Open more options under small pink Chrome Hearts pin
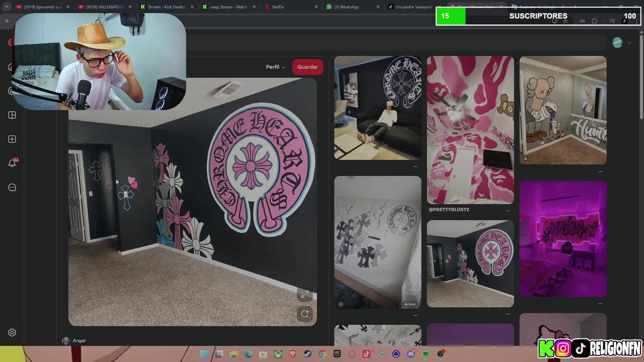The width and height of the screenshot is (644, 362). (x=508, y=314)
